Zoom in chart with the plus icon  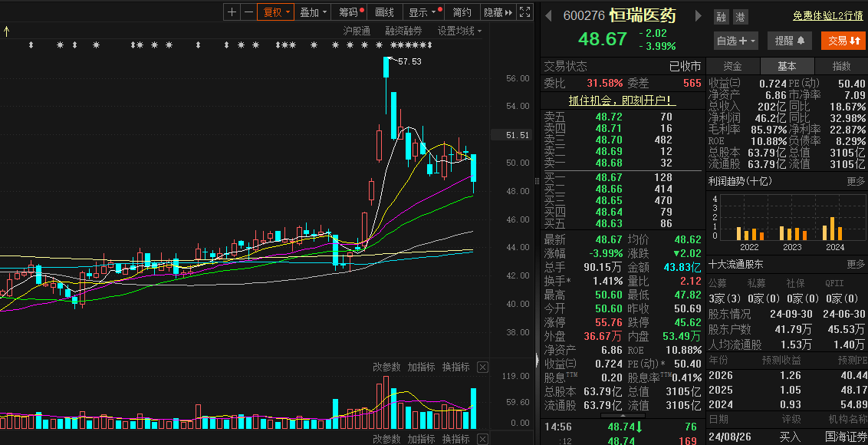(232, 12)
